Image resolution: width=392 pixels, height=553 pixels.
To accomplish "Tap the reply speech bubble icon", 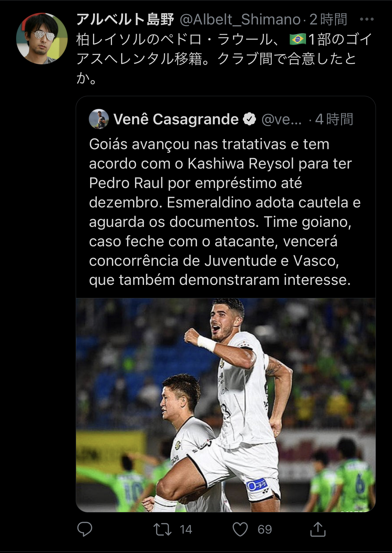I will point(85,529).
